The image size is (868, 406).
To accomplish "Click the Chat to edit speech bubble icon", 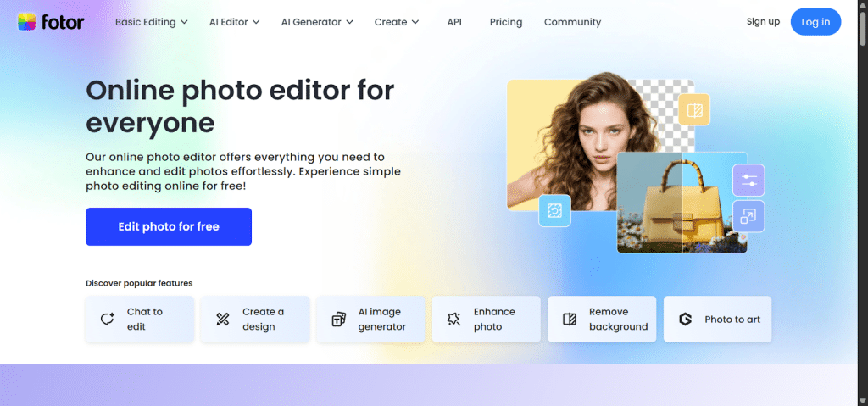I will [x=108, y=319].
